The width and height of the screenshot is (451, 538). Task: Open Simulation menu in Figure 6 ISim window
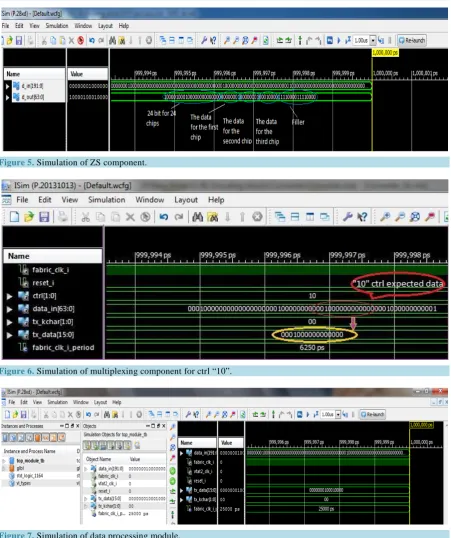click(x=107, y=200)
